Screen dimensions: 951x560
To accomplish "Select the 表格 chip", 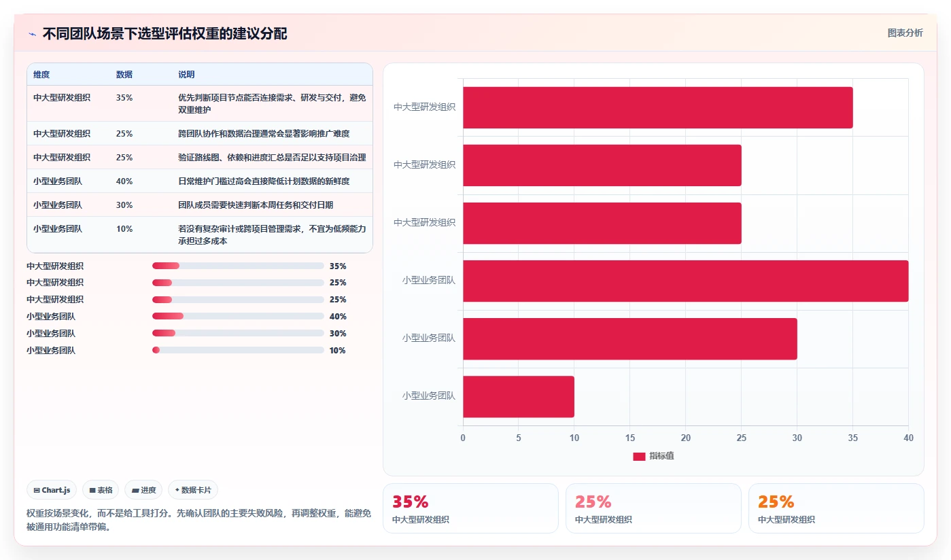I will (101, 490).
